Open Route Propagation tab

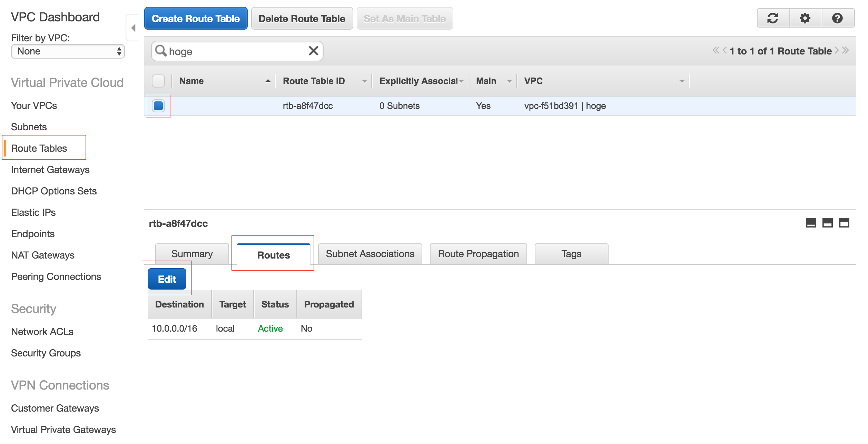(479, 254)
